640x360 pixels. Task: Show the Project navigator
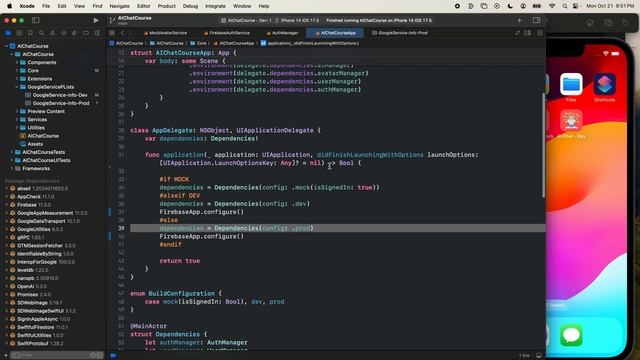[x=8, y=33]
